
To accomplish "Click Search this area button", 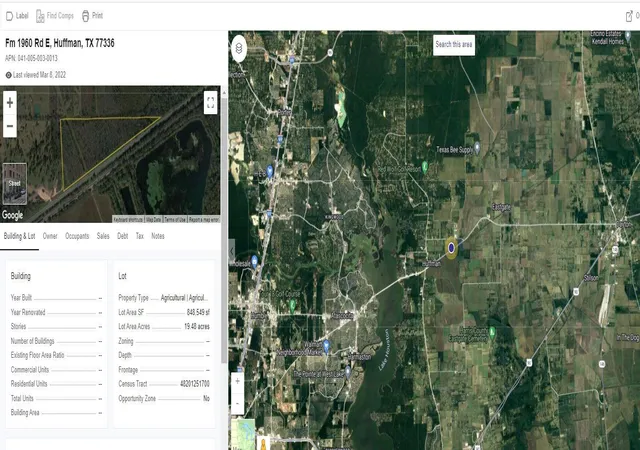I will pyautogui.click(x=454, y=45).
